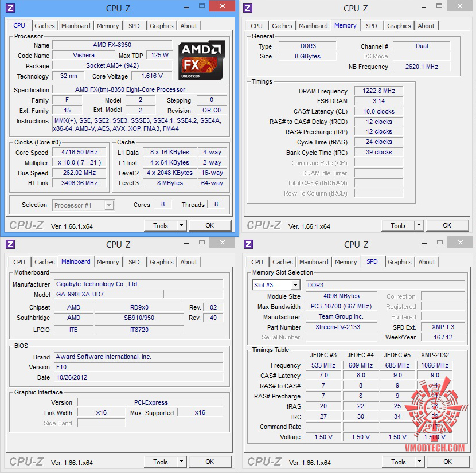476x473 pixels.
Task: Open Memory tab in the CPU window
Action: click(x=108, y=26)
